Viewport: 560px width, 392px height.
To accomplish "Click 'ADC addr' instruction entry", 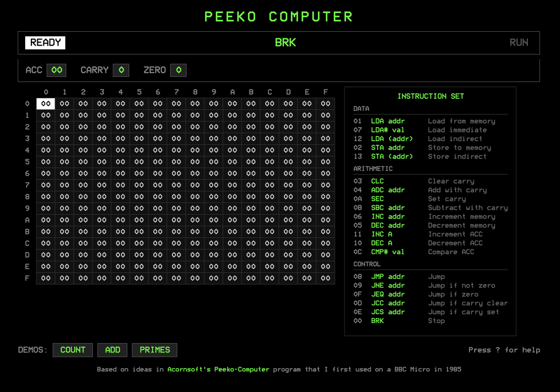I will click(x=388, y=190).
